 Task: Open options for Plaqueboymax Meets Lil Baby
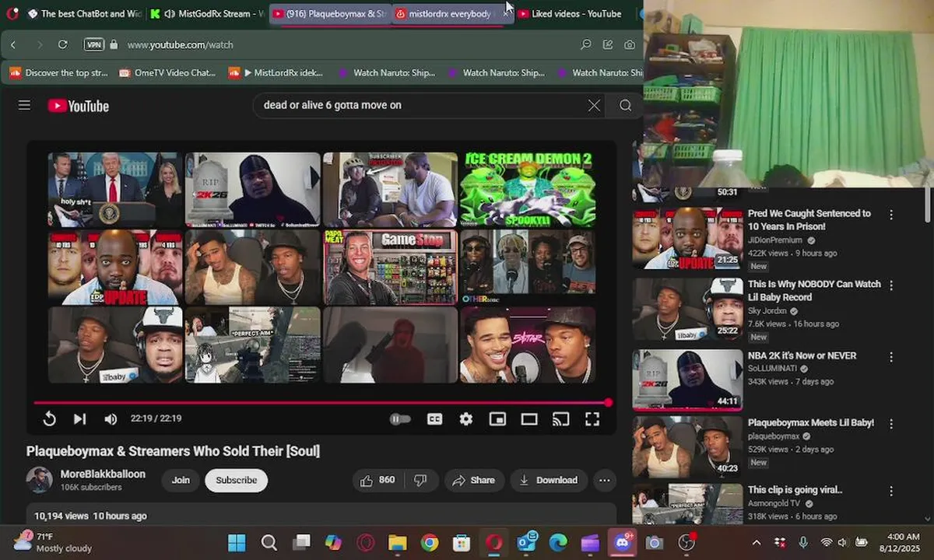pyautogui.click(x=891, y=424)
